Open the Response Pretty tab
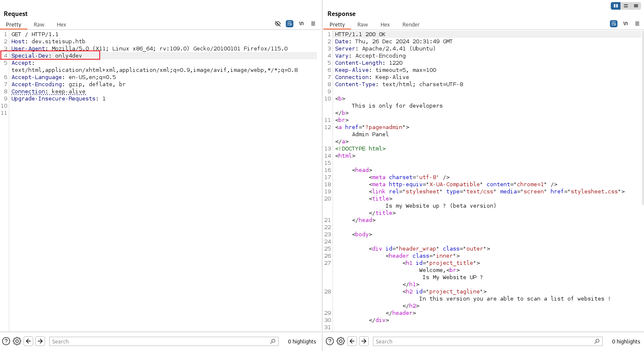The height and width of the screenshot is (351, 644). pyautogui.click(x=337, y=25)
